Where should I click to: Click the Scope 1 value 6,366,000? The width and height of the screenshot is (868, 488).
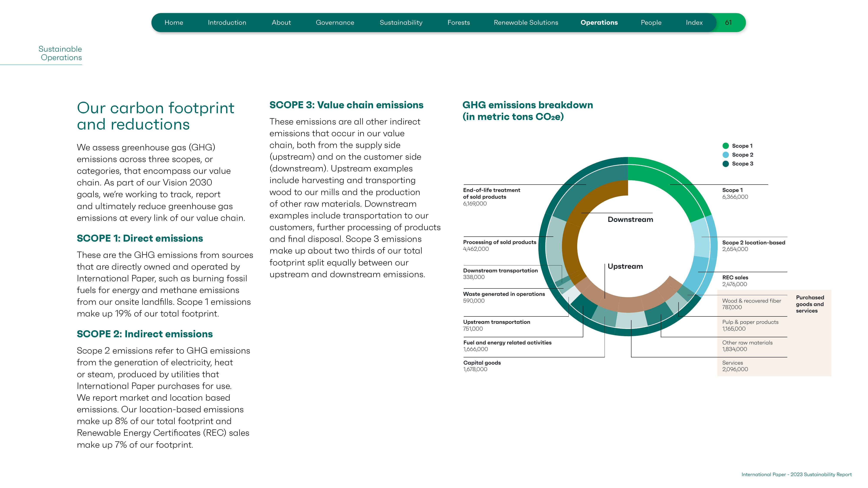(x=735, y=197)
